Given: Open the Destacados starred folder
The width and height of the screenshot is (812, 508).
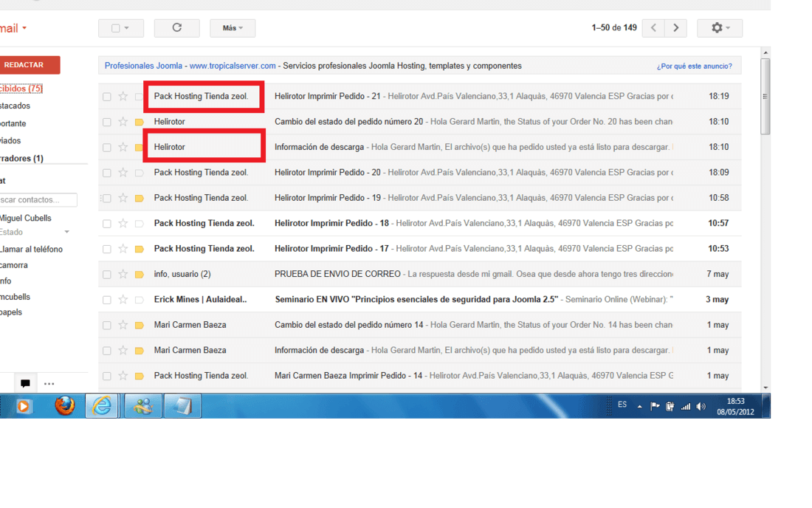Looking at the screenshot, I should tap(15, 106).
